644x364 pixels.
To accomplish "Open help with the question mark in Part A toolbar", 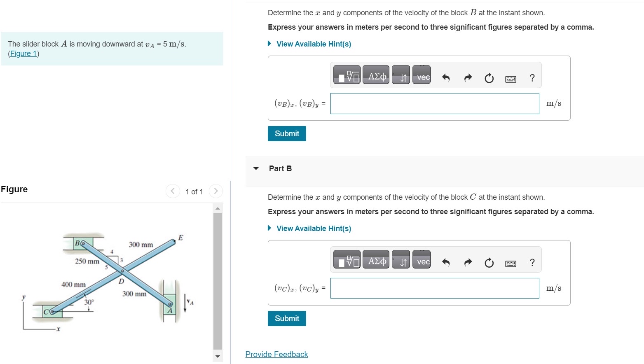I will pyautogui.click(x=532, y=77).
